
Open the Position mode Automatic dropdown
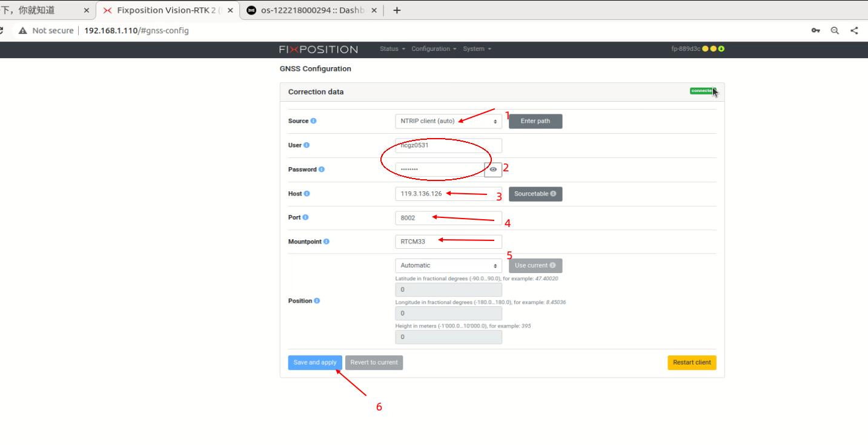pyautogui.click(x=448, y=265)
